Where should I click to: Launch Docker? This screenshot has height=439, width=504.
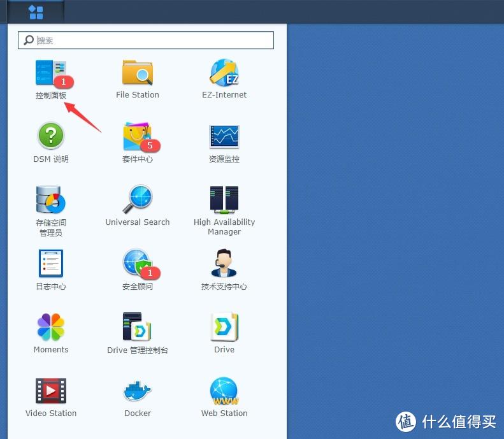[138, 391]
